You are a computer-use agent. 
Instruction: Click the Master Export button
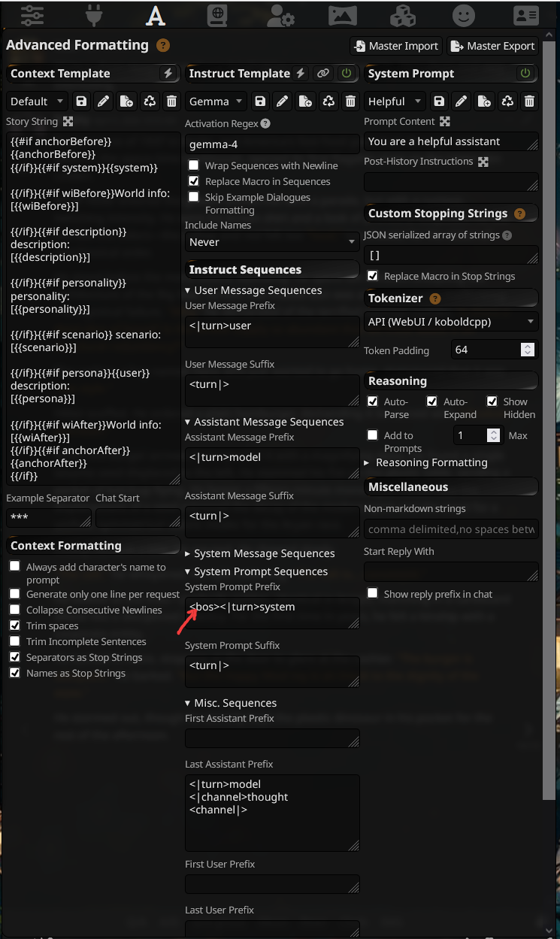click(x=492, y=46)
